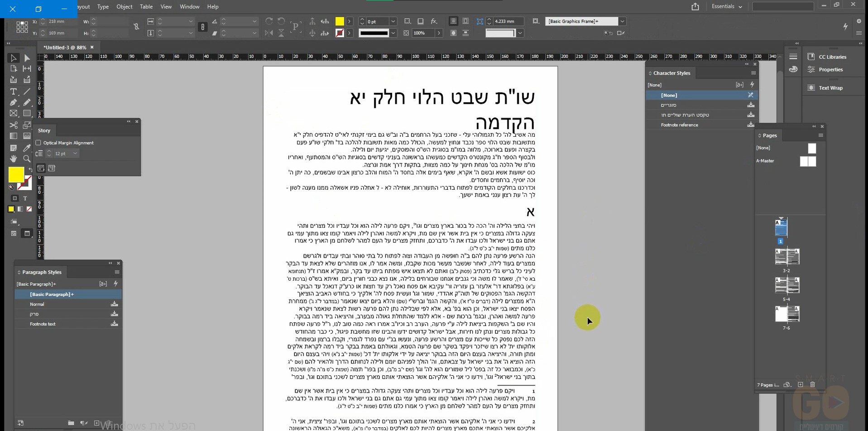Swap fill and stroke colors
This screenshot has height=431, width=868.
[x=30, y=169]
